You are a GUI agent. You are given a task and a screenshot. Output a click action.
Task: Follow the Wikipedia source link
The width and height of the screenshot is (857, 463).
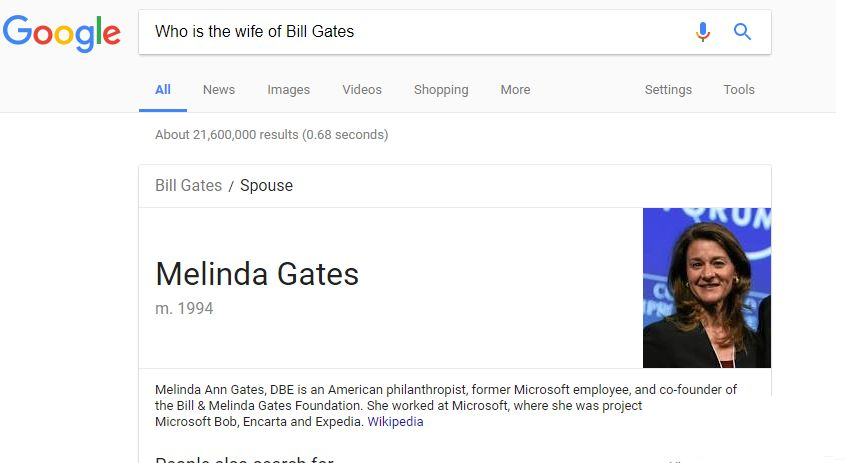395,421
